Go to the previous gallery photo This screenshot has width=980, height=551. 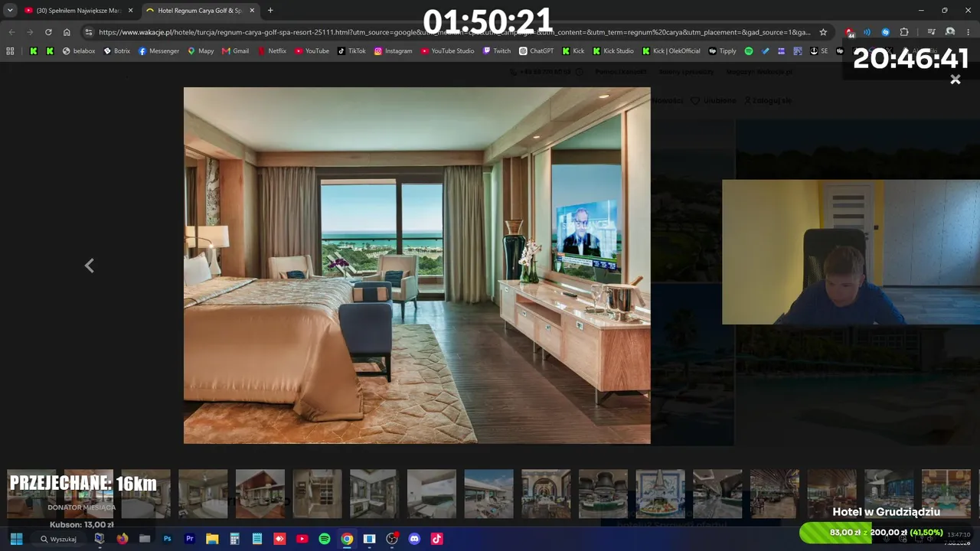click(x=89, y=266)
